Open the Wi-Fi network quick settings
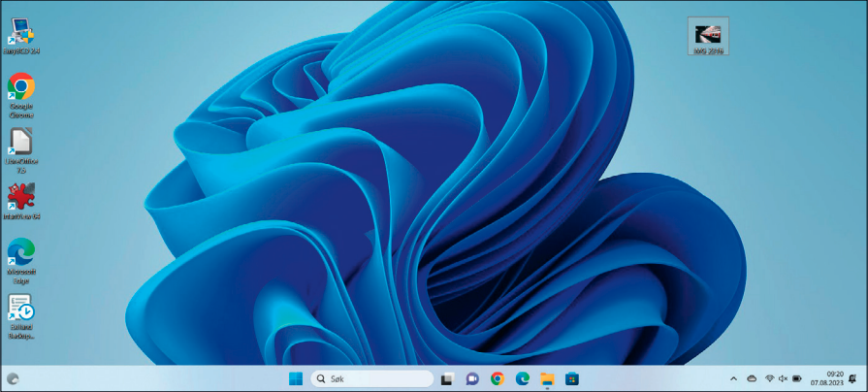Image resolution: width=868 pixels, height=392 pixels. 769,378
